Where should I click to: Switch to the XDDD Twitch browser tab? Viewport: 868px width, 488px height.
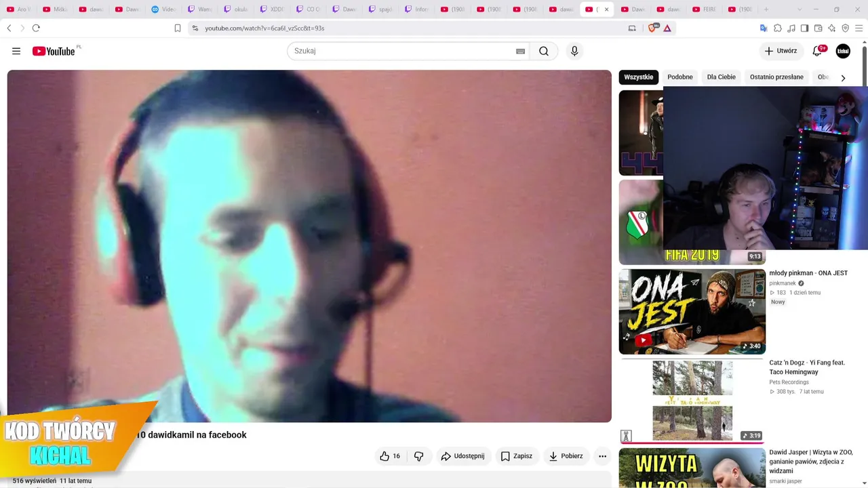[273, 9]
